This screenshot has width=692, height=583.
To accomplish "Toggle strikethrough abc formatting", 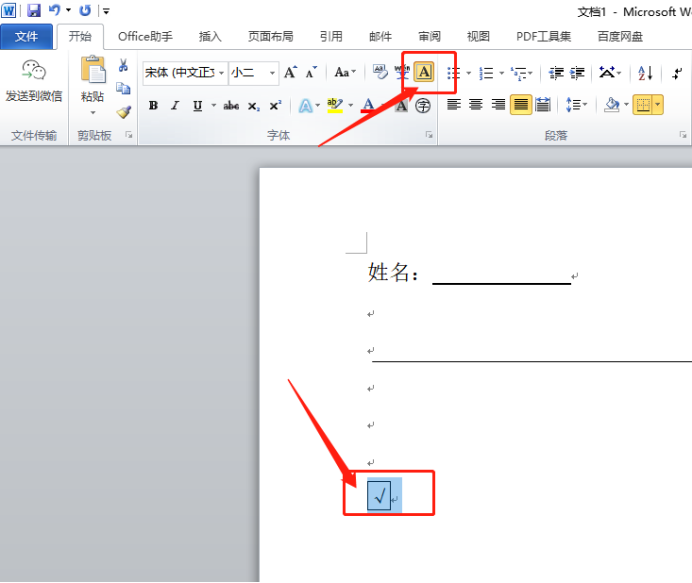I will (231, 105).
